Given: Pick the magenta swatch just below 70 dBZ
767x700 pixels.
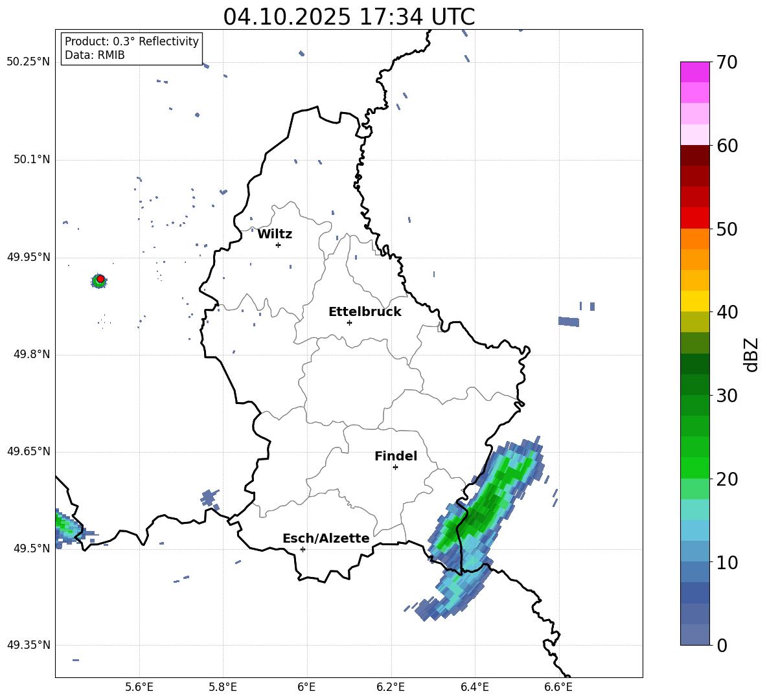Looking at the screenshot, I should coord(694,72).
